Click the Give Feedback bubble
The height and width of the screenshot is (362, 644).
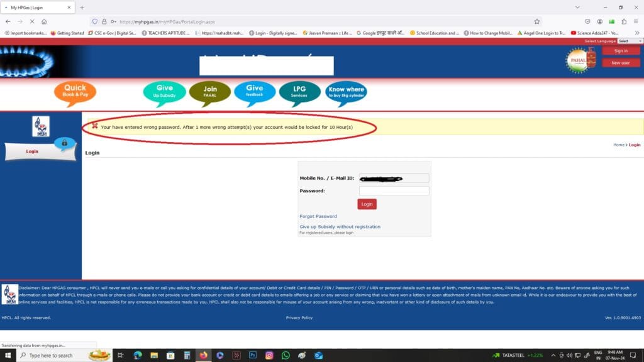coord(255,93)
